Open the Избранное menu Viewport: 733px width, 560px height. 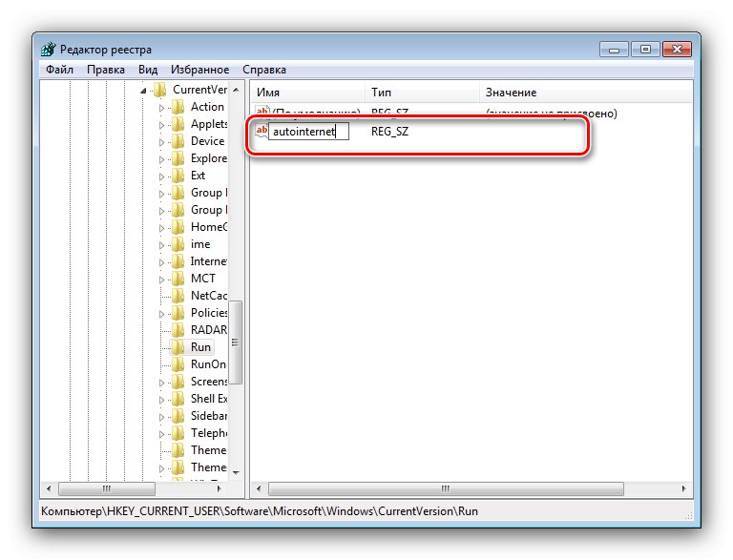[x=199, y=70]
